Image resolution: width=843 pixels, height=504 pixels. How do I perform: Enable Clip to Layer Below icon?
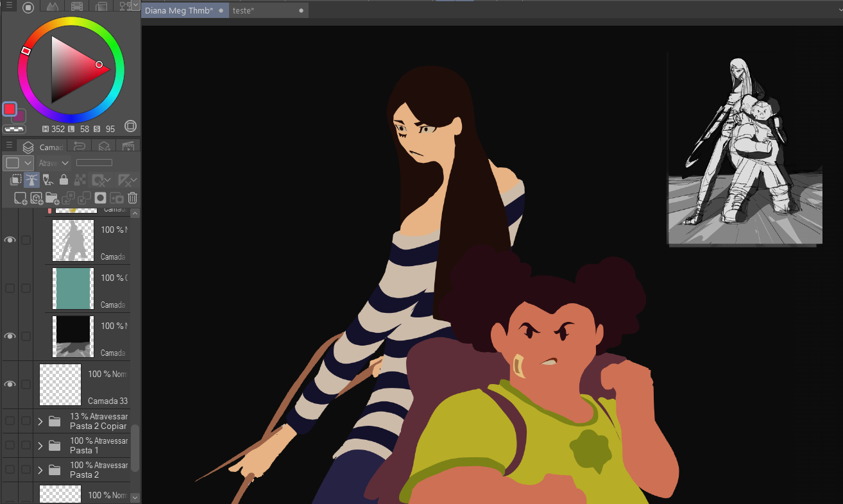click(x=15, y=180)
